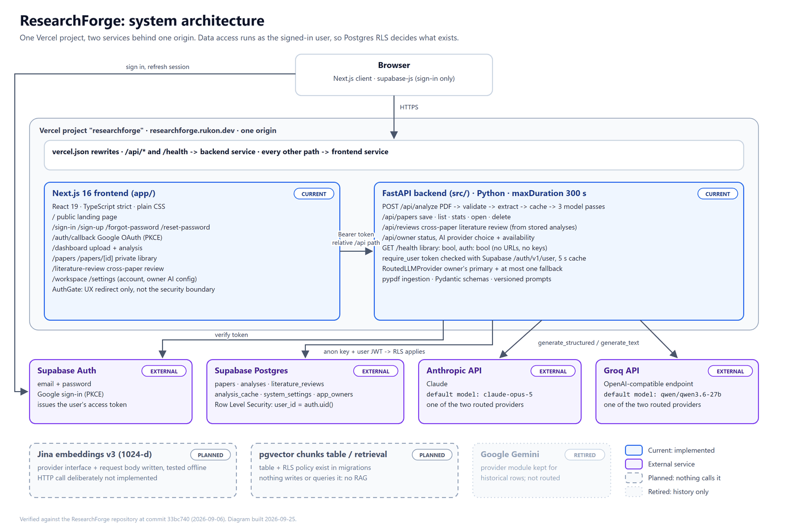Click the 'pgvector chunks table / retrieval' title
This screenshot has height=532, width=788.
tap(323, 454)
